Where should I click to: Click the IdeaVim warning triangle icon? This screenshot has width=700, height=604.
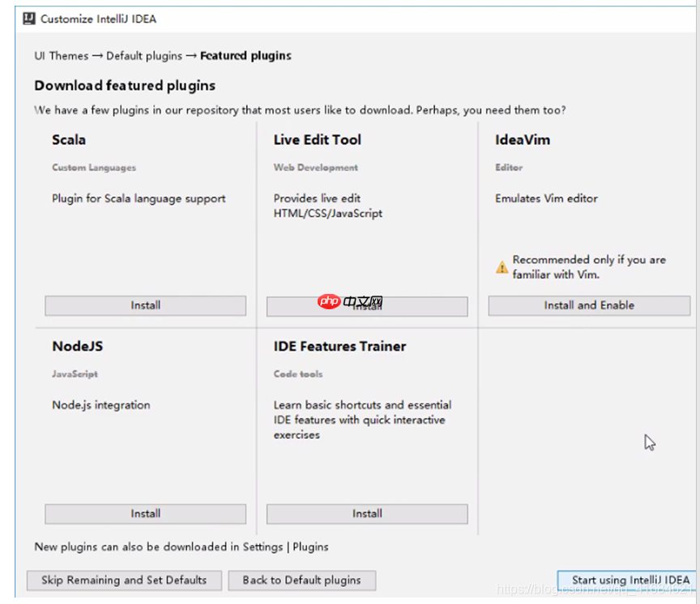coord(502,266)
